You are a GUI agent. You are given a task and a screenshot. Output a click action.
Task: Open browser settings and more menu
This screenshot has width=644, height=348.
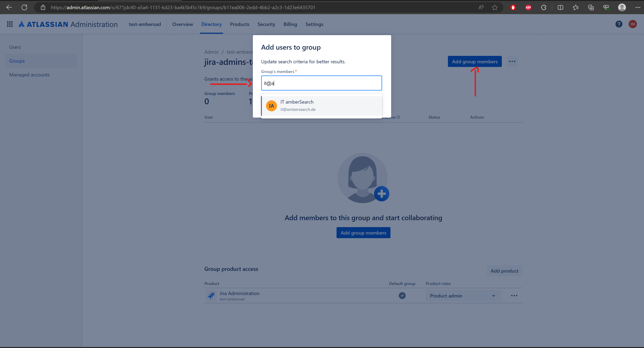pyautogui.click(x=638, y=7)
